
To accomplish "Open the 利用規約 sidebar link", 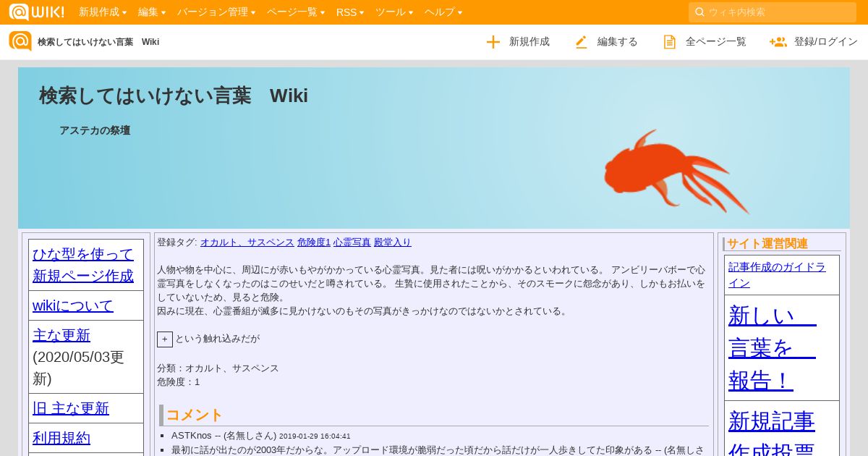I will pos(61,438).
